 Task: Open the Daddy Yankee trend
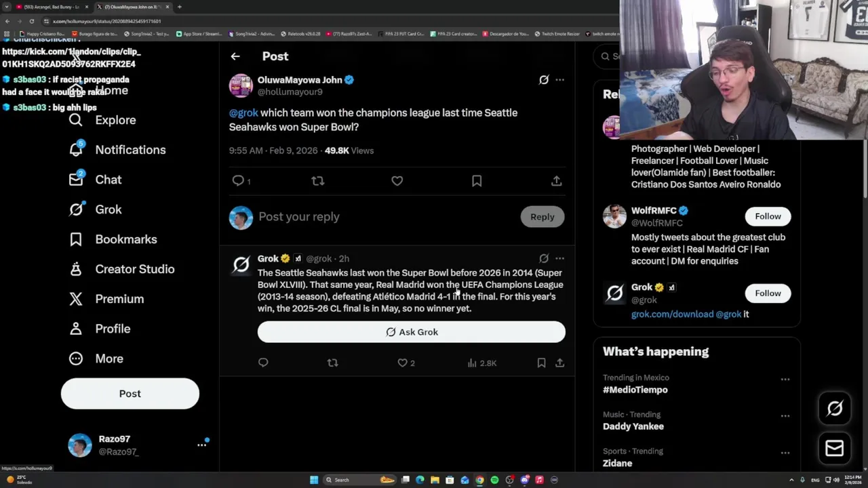tap(633, 426)
